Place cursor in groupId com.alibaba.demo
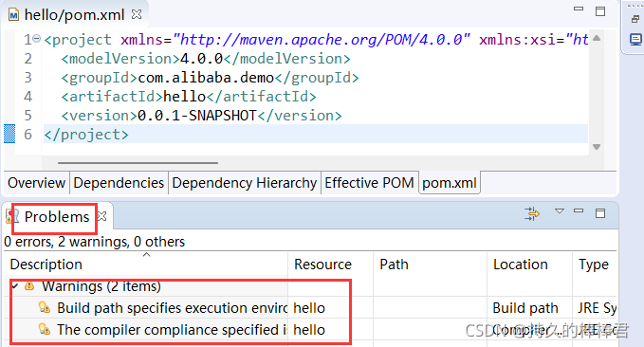 pos(206,78)
